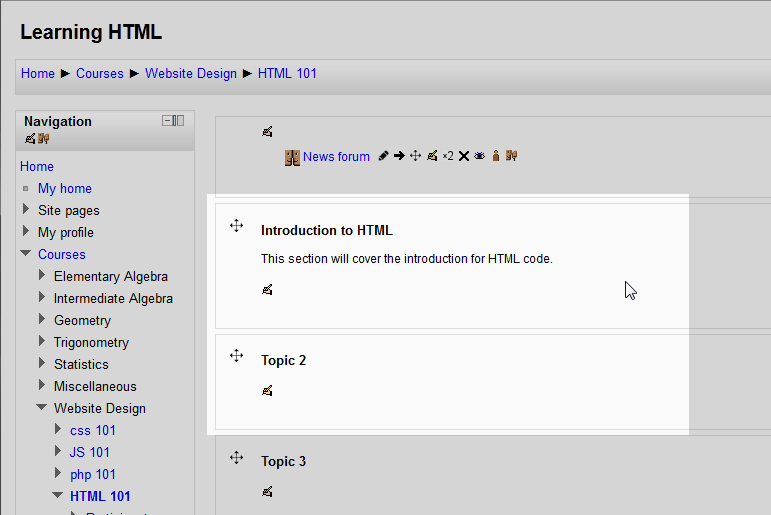Image resolution: width=771 pixels, height=515 pixels.
Task: Dock the Navigation block to the side
Action: [x=179, y=121]
